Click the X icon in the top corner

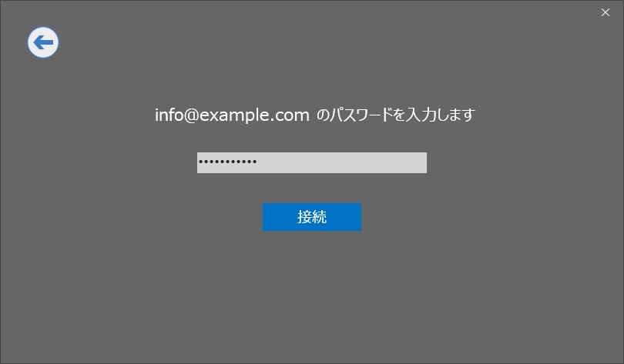606,12
